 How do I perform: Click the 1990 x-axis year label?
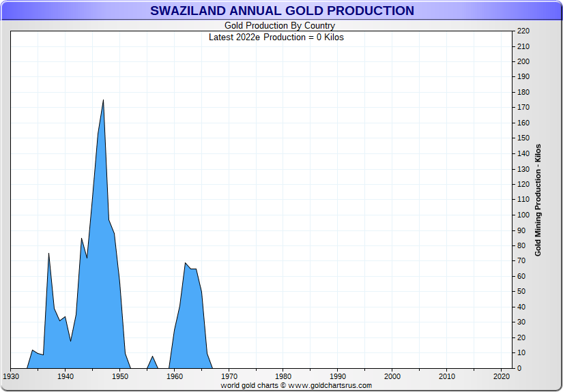[x=338, y=376]
